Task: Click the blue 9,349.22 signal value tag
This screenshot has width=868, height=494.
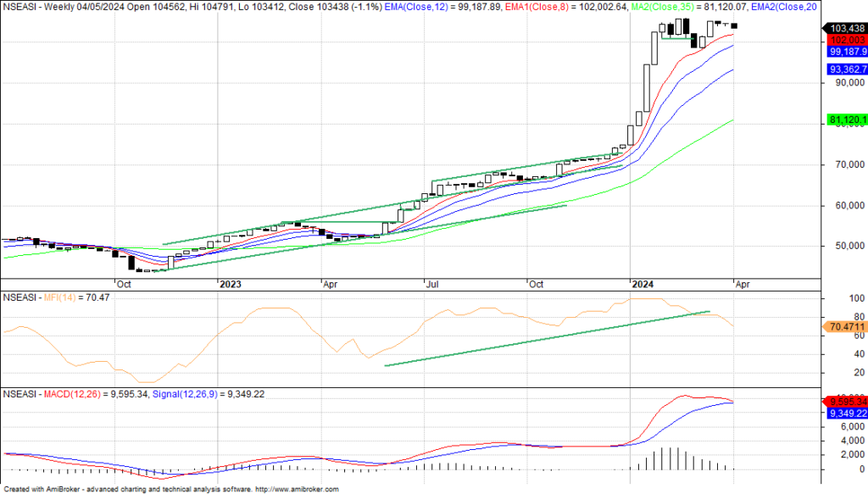Action: (846, 413)
